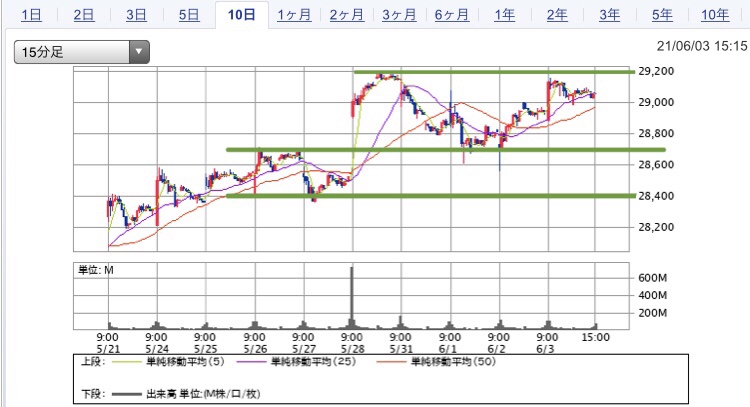Show the 10年 chart period

[x=715, y=15]
